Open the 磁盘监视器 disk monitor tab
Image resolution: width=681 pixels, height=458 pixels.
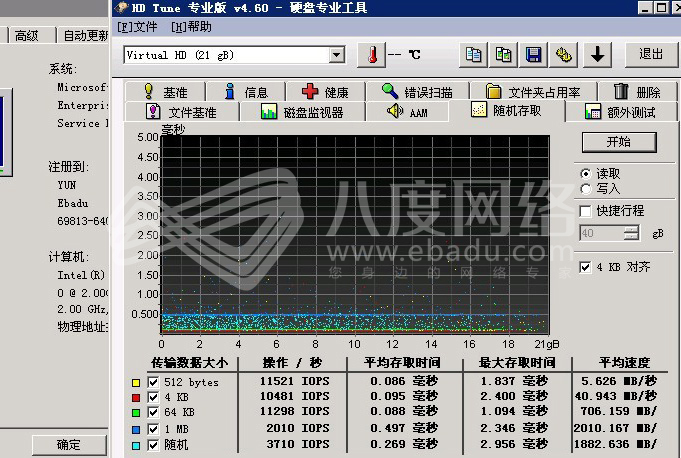click(x=302, y=112)
